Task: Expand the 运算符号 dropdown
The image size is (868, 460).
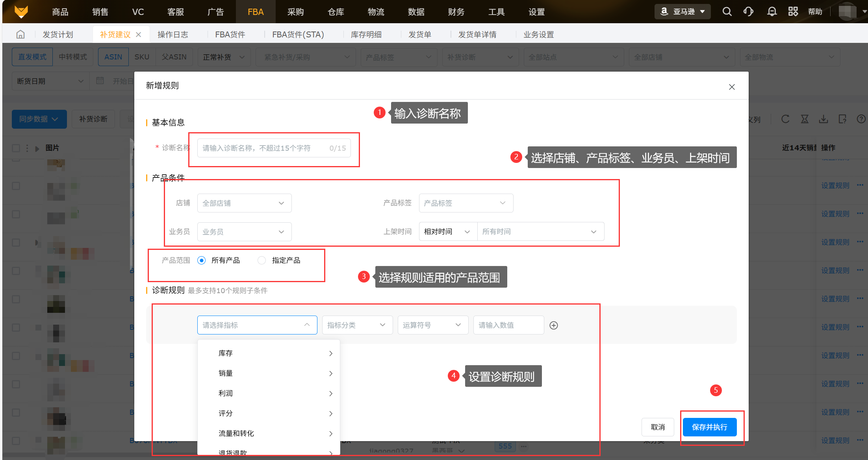Action: (432, 325)
